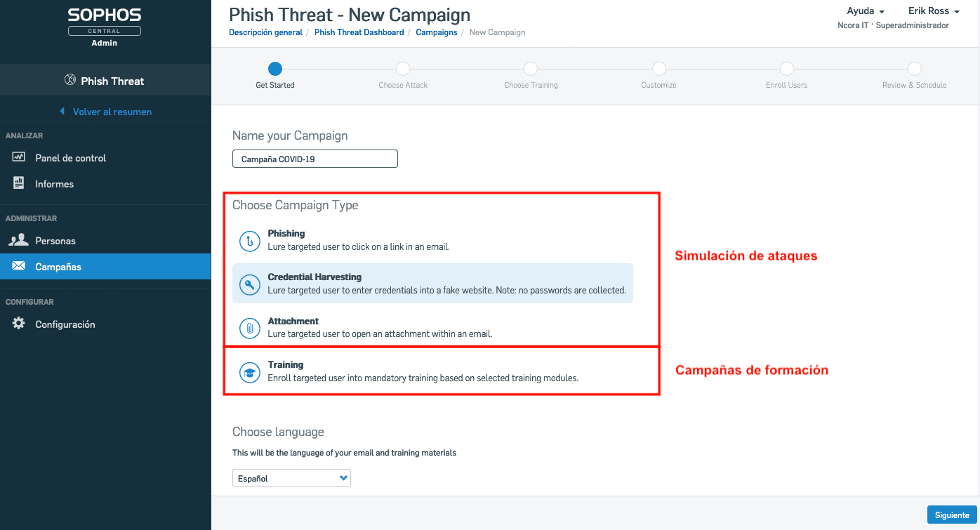This screenshot has width=980, height=530.
Task: Click the Credential Harvesting key icon
Action: click(x=249, y=284)
